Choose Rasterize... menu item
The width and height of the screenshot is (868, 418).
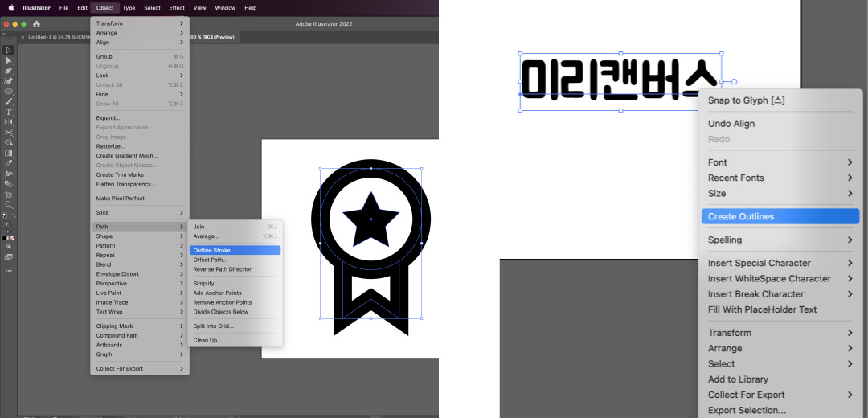140,146
